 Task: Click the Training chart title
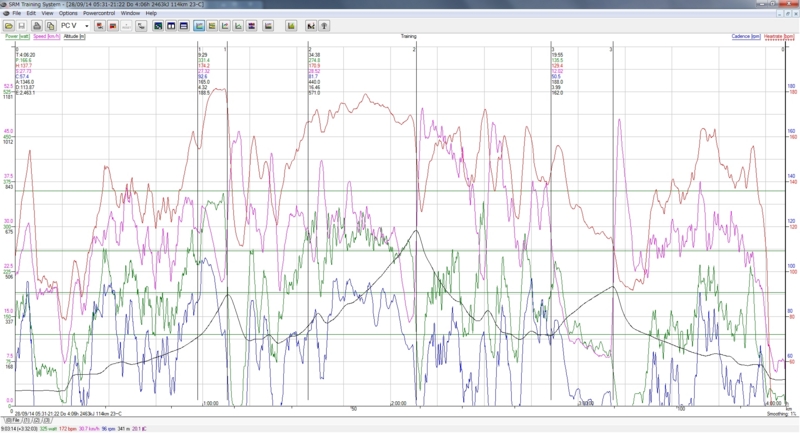point(408,37)
